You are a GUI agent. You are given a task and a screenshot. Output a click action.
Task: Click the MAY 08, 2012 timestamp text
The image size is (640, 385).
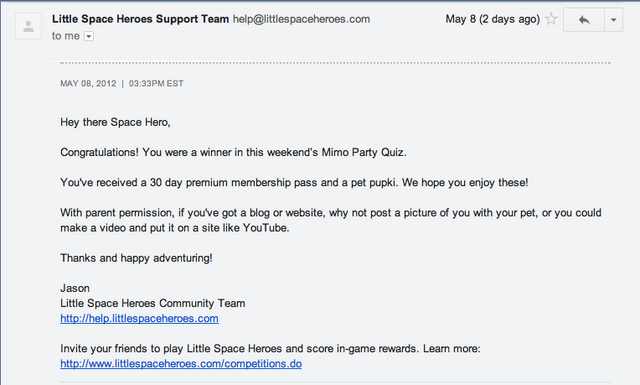pyautogui.click(x=88, y=84)
